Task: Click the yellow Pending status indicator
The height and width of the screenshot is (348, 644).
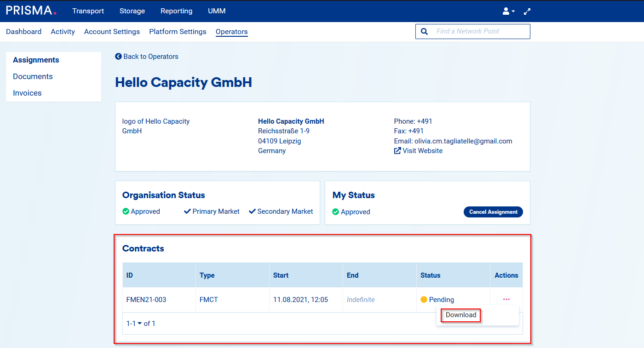Action: point(424,300)
